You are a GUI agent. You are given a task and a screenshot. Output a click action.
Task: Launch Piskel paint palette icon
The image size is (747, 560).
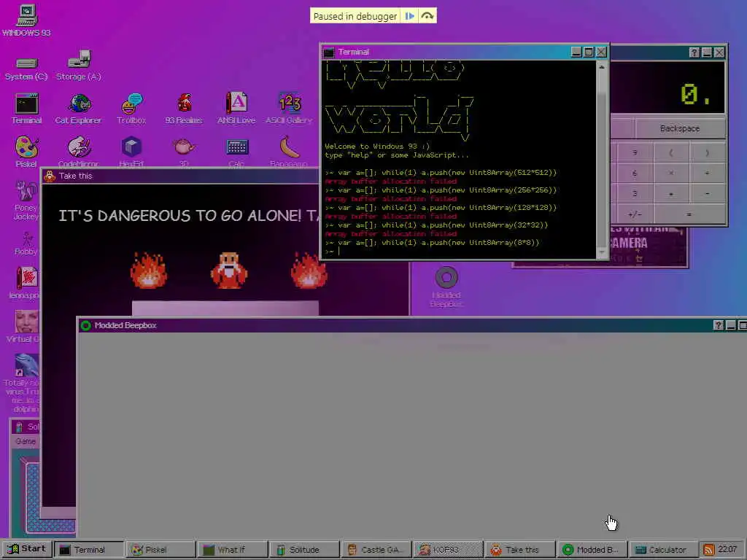pyautogui.click(x=26, y=152)
